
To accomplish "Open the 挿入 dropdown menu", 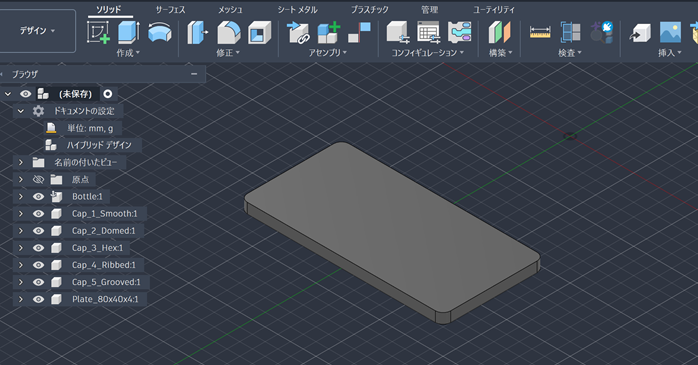I will [670, 53].
